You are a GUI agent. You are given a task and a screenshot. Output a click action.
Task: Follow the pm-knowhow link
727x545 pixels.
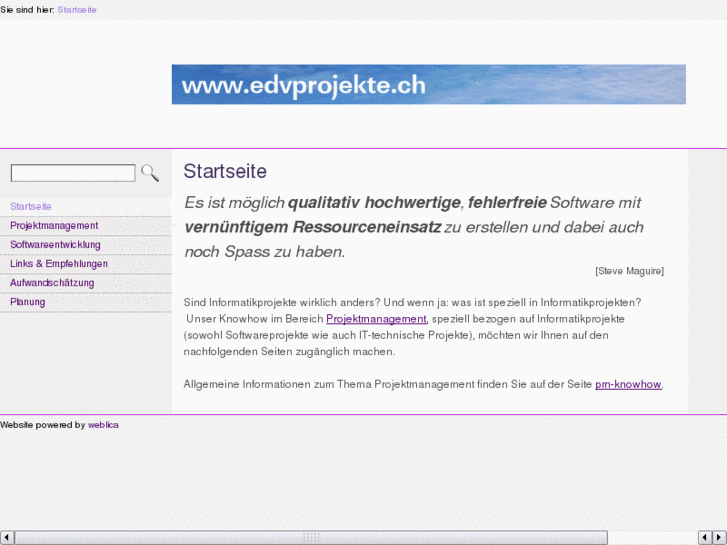[628, 384]
